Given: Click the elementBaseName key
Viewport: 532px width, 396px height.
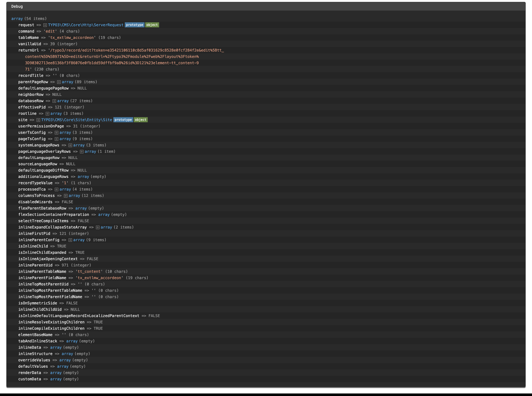Looking at the screenshot, I should pyautogui.click(x=35, y=335).
